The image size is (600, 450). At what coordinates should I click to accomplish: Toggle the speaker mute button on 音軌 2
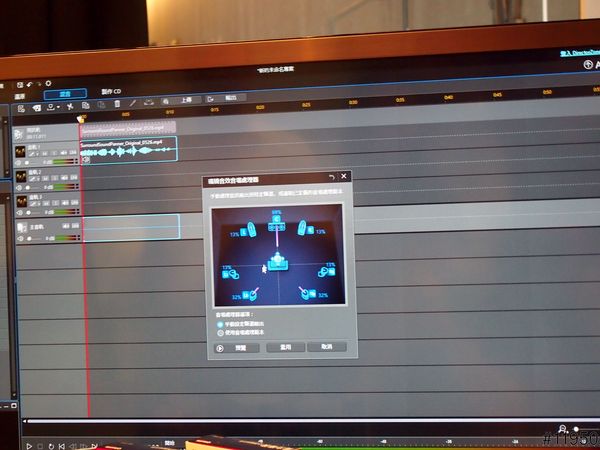click(x=64, y=178)
